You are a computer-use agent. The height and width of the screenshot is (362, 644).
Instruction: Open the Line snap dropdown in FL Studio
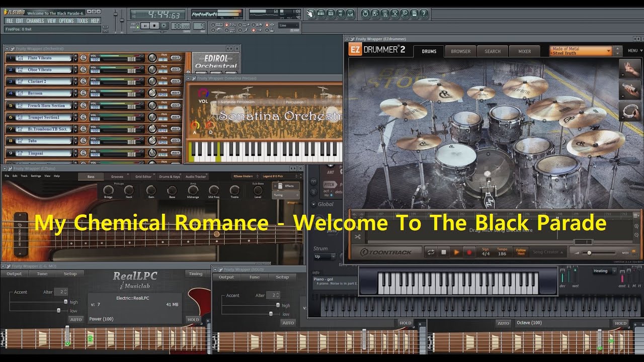click(289, 25)
